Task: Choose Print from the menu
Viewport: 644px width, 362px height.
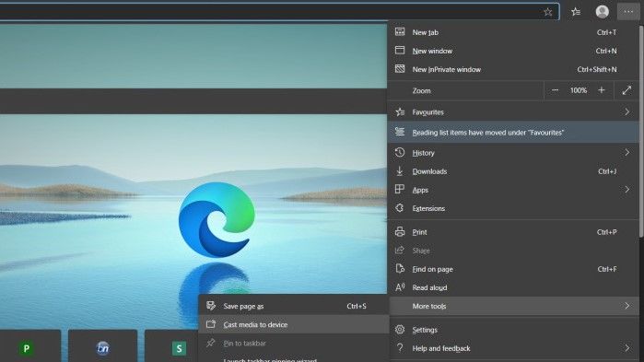Action: click(x=513, y=232)
